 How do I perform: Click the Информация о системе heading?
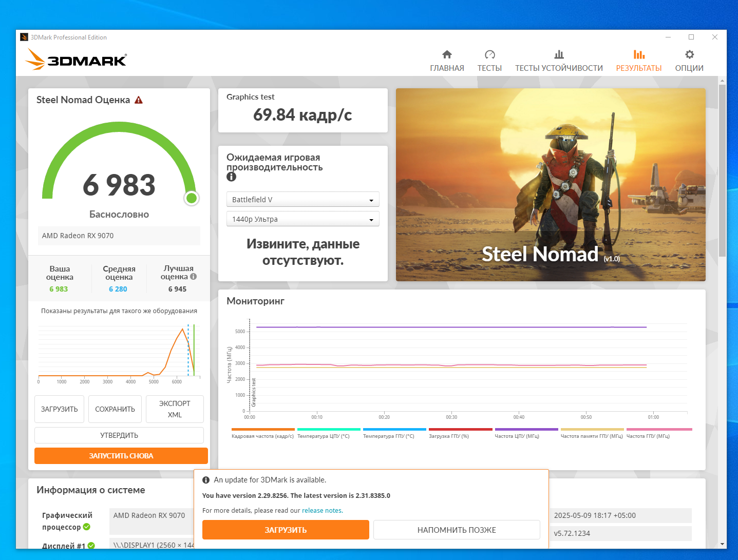click(x=91, y=490)
